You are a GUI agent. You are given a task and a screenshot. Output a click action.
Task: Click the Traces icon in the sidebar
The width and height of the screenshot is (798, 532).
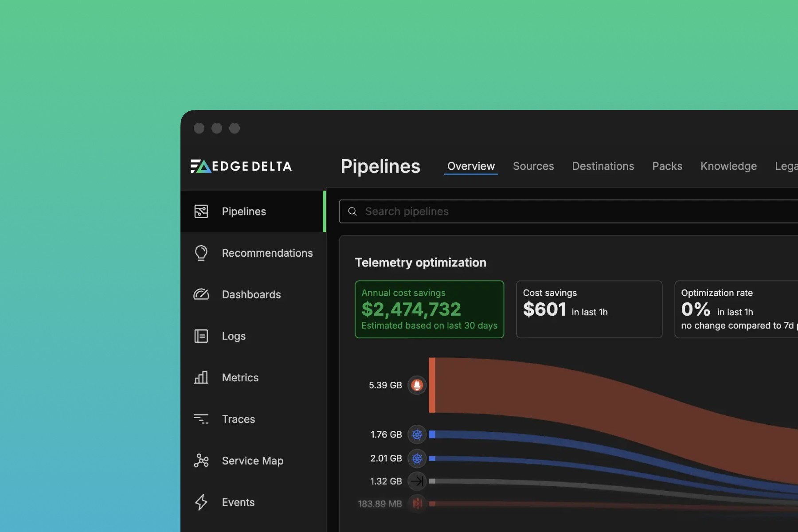coord(201,419)
